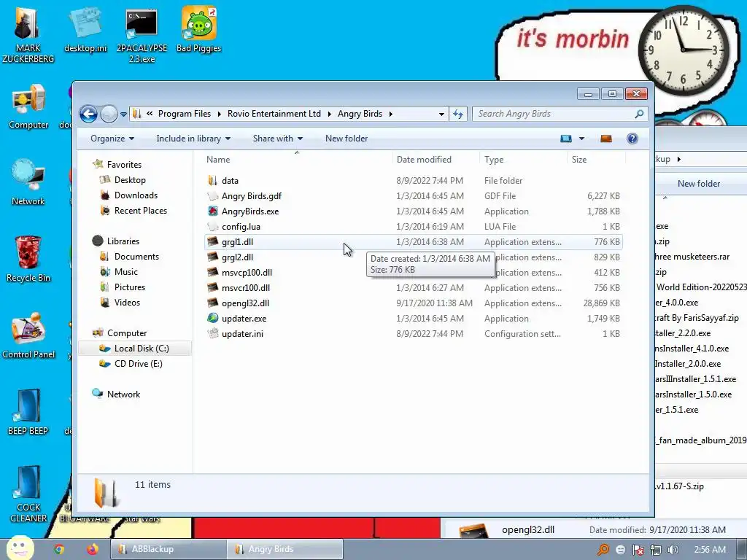Click the updater.ini file icon
This screenshot has height=560, width=747.
click(x=213, y=333)
